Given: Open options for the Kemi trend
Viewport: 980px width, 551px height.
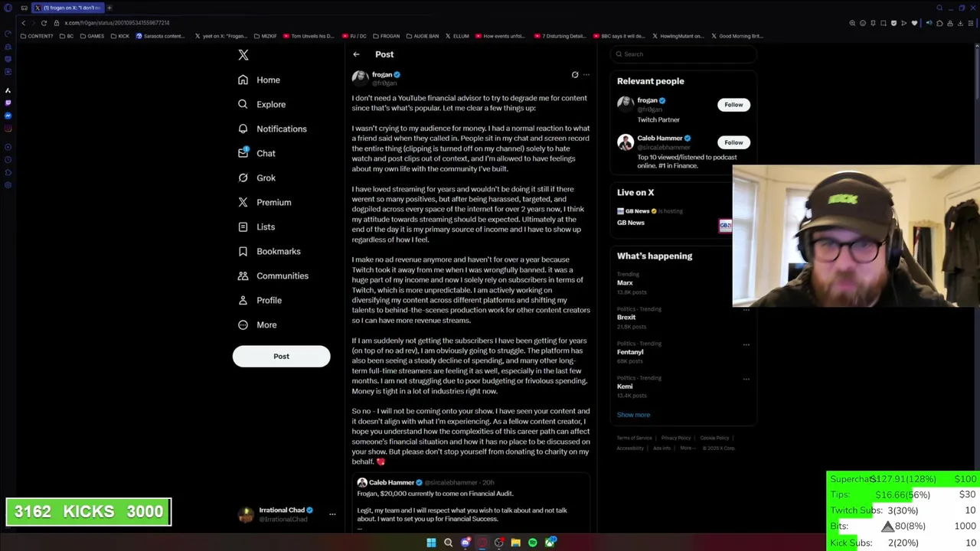Looking at the screenshot, I should click(x=746, y=379).
